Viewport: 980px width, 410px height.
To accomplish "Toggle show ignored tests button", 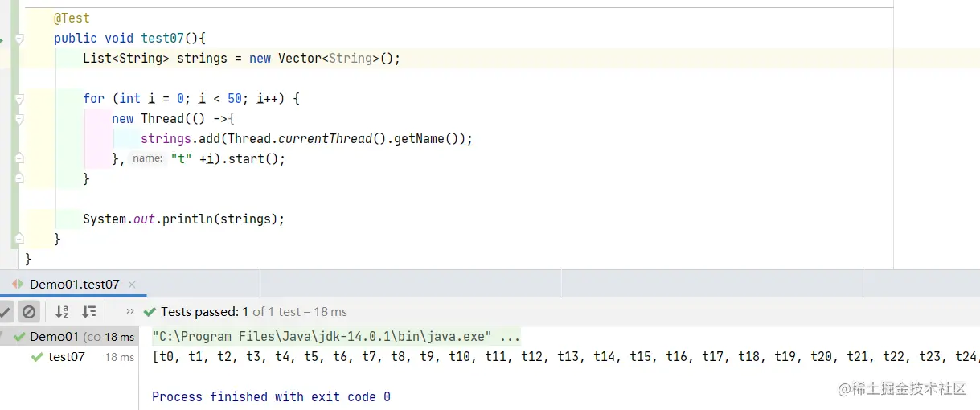I will point(29,311).
